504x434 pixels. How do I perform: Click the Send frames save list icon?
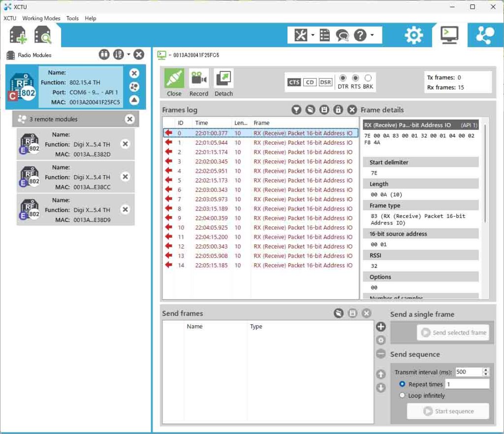[352, 313]
